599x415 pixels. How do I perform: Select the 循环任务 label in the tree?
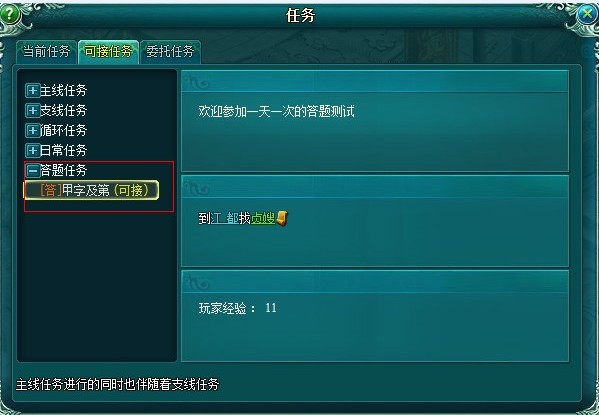point(63,130)
